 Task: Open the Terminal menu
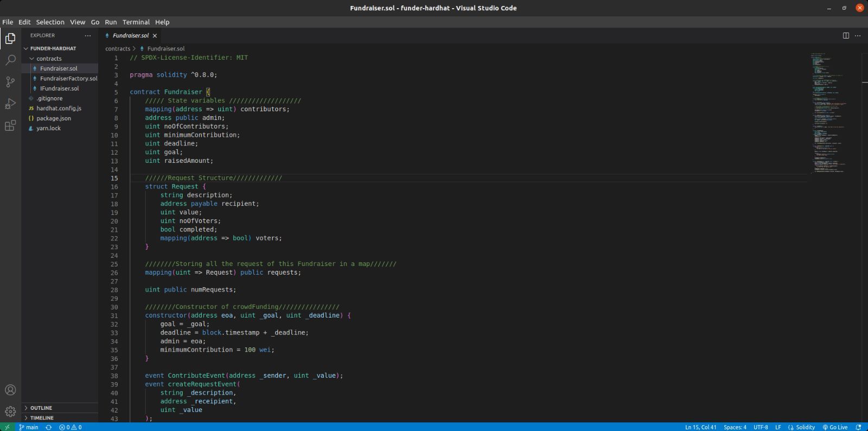136,22
